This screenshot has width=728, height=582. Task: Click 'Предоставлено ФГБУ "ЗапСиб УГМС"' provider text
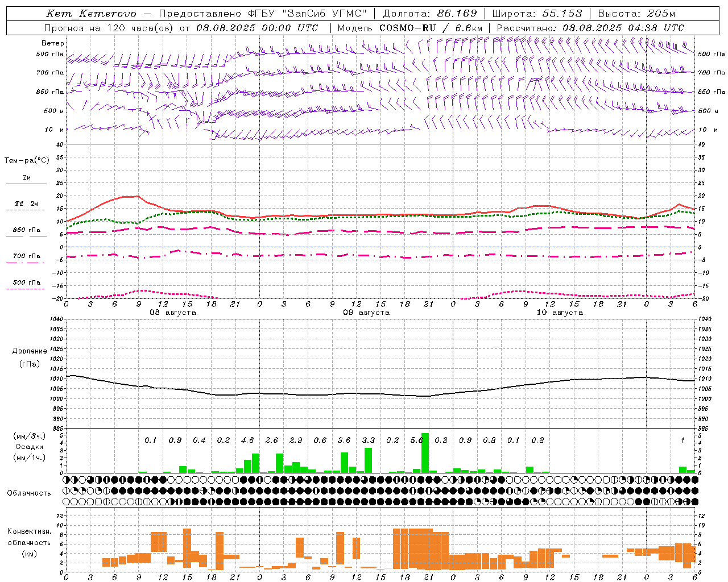tap(262, 14)
